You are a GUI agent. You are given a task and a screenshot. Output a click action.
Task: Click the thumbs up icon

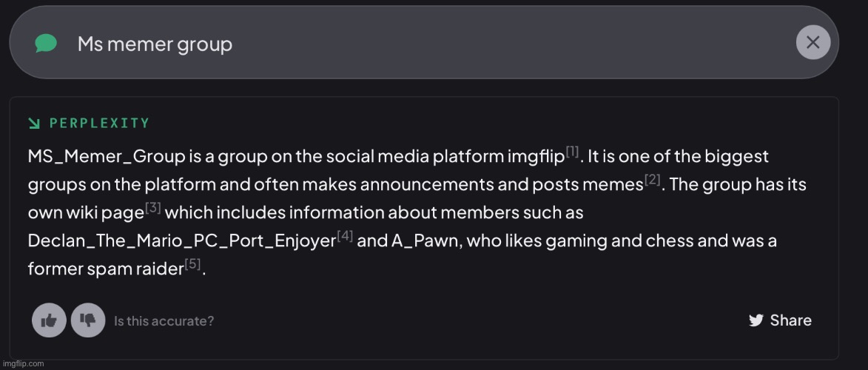click(x=49, y=320)
